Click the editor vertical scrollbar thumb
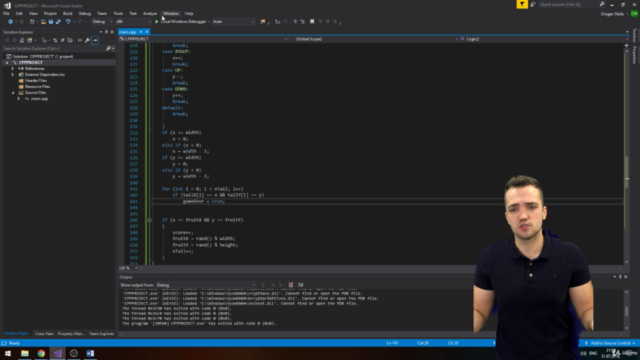The width and height of the screenshot is (640, 360). 627,171
